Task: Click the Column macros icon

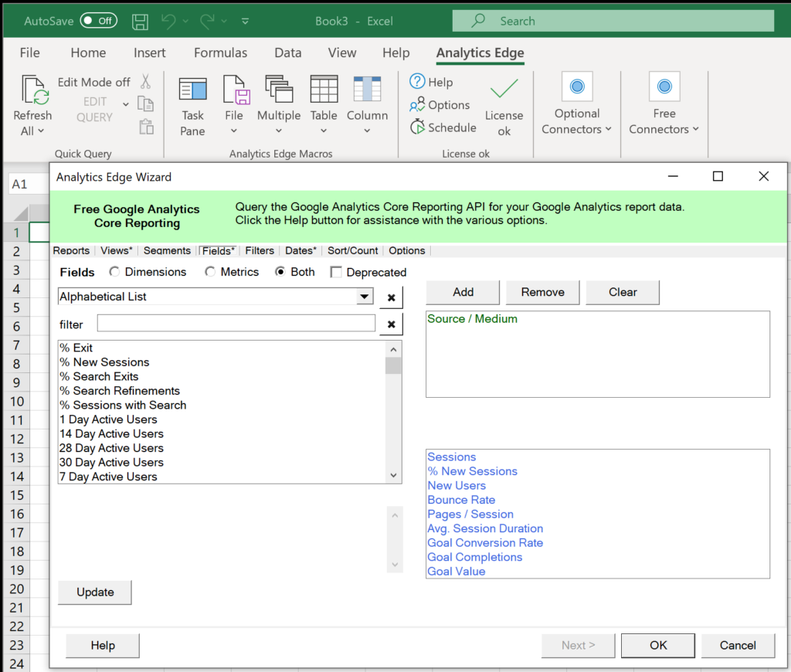Action: (x=367, y=90)
